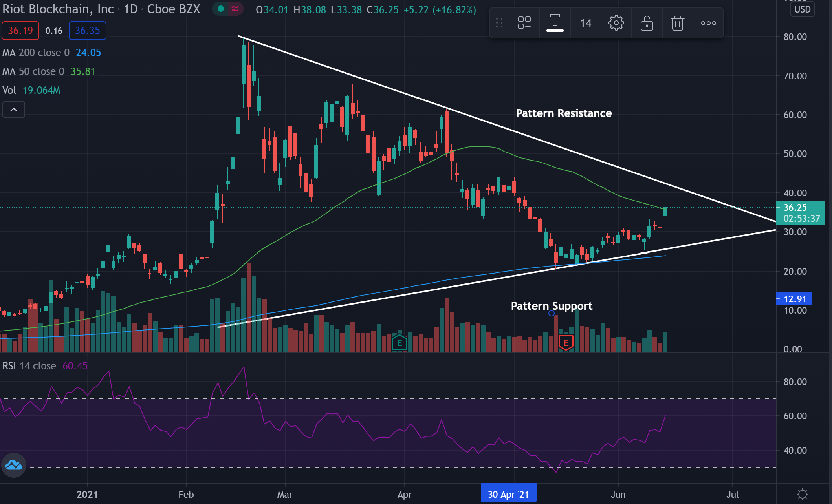Viewport: 832px width, 504px height.
Task: Select the RSI 14 close indicator label
Action: 29,366
